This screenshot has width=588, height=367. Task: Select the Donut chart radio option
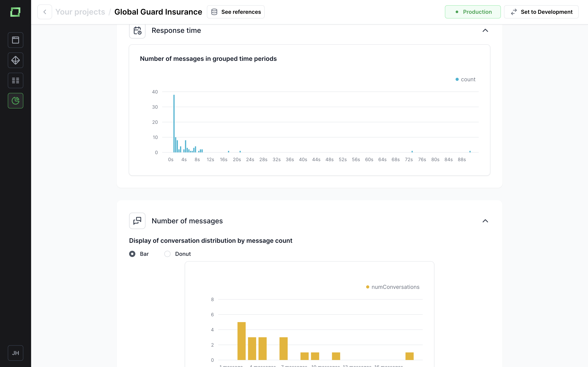[x=167, y=254]
